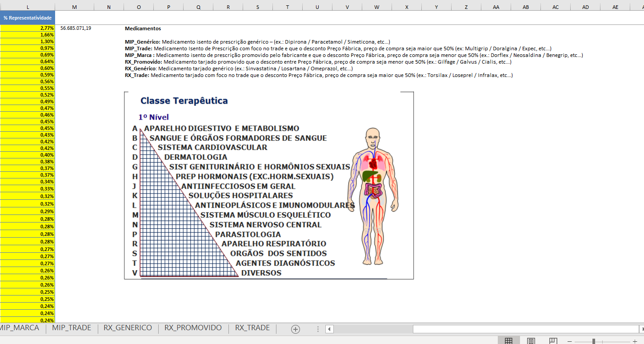Viewport: 644px width, 344px height.
Task: Switch to the RX_GENERICO sheet
Action: click(x=128, y=328)
